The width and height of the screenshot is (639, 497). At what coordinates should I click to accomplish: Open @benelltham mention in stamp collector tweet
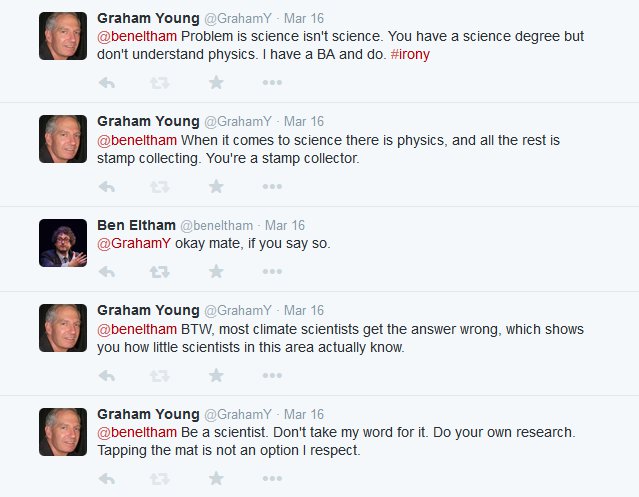click(x=137, y=140)
